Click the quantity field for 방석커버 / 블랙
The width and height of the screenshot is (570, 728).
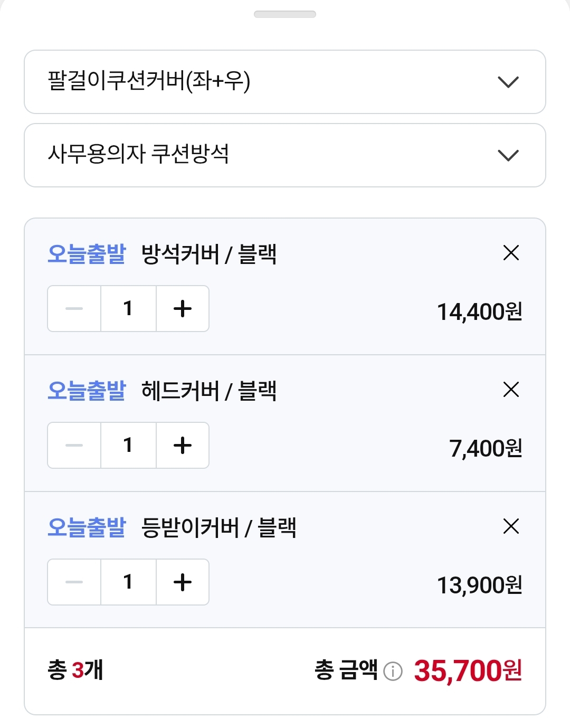tap(128, 308)
